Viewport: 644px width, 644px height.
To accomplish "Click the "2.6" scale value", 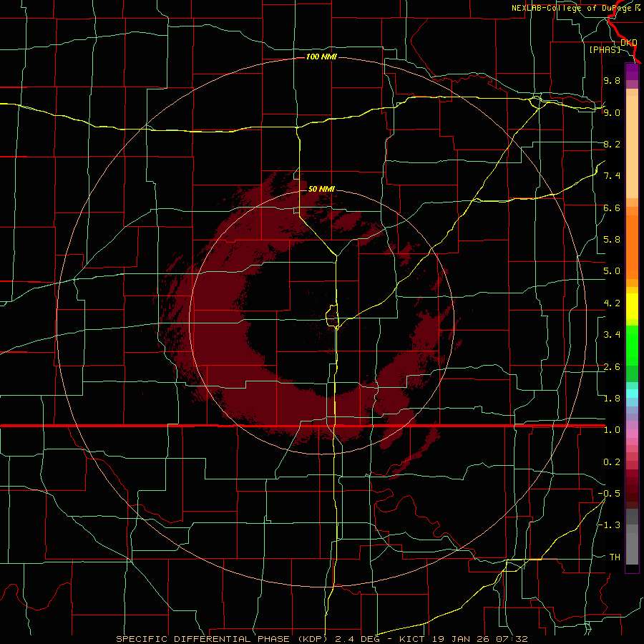I will click(x=612, y=367).
